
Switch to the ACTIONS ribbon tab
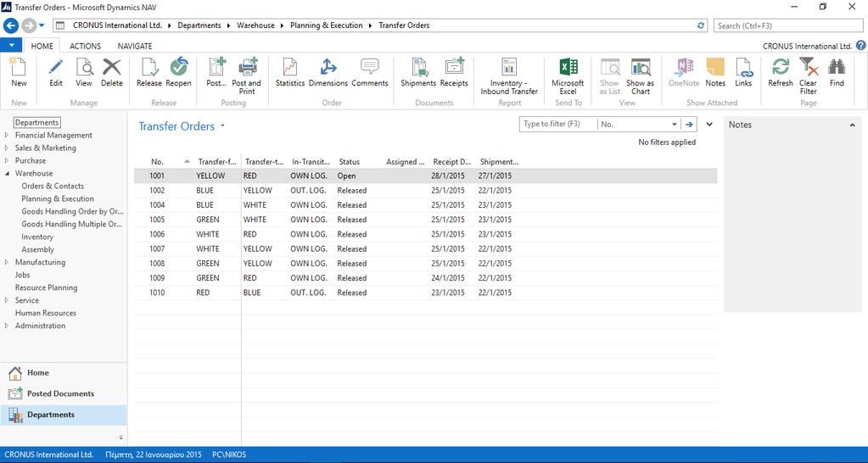tap(85, 46)
